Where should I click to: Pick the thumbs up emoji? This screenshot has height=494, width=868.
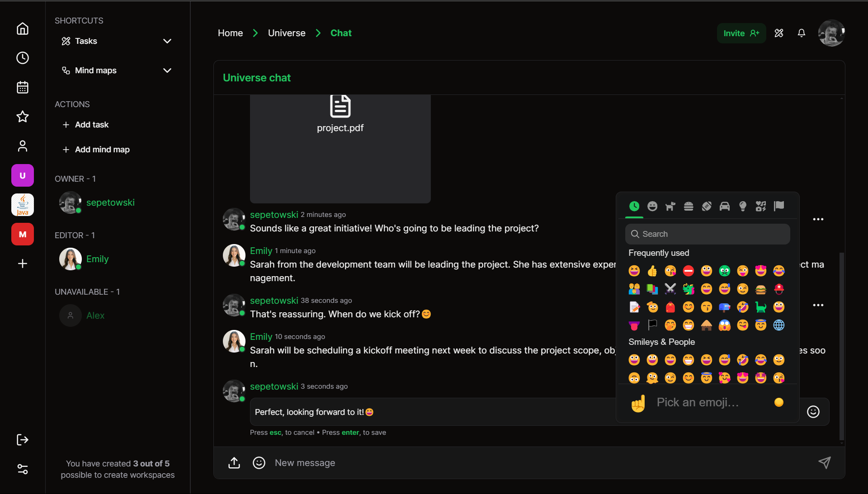pyautogui.click(x=652, y=271)
